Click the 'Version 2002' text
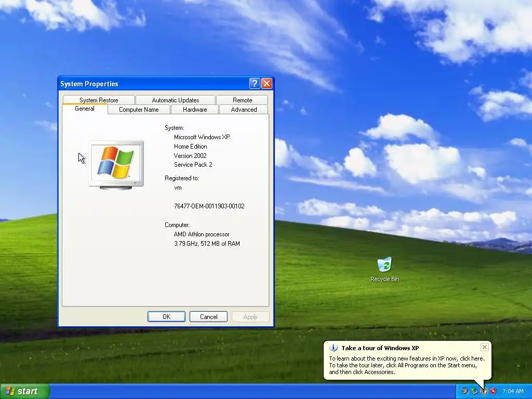Image resolution: width=532 pixels, height=399 pixels. 190,155
